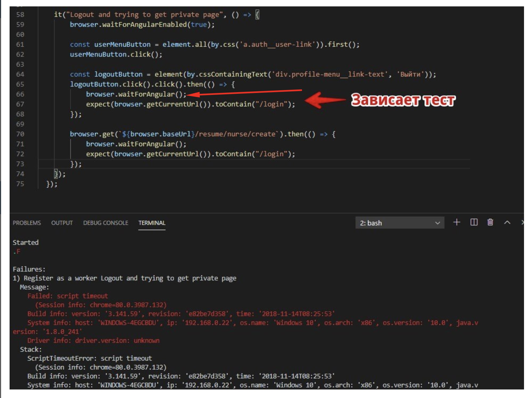Screen dimensions: 532x398
Task: Click line number 66 in the gutter
Action: (x=20, y=94)
